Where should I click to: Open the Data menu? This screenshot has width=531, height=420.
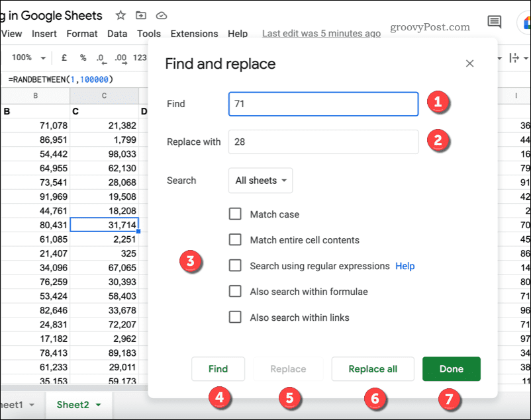117,34
